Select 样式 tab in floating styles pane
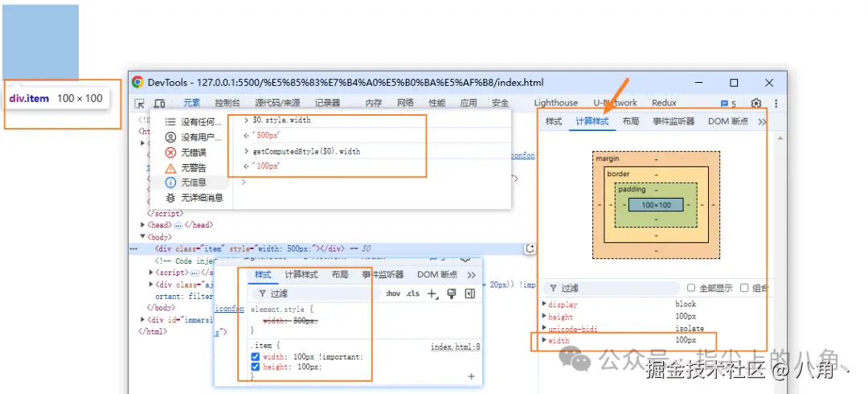This screenshot has width=868, height=394. 263,275
